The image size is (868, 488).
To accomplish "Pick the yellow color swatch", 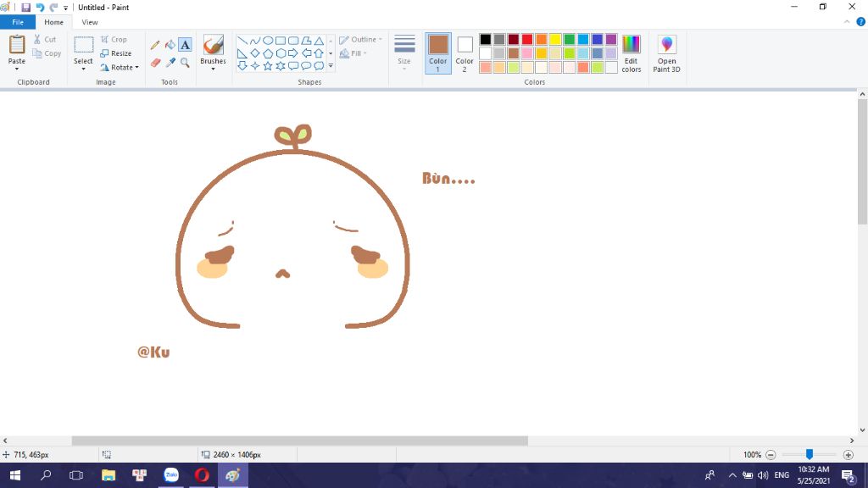I will point(555,39).
